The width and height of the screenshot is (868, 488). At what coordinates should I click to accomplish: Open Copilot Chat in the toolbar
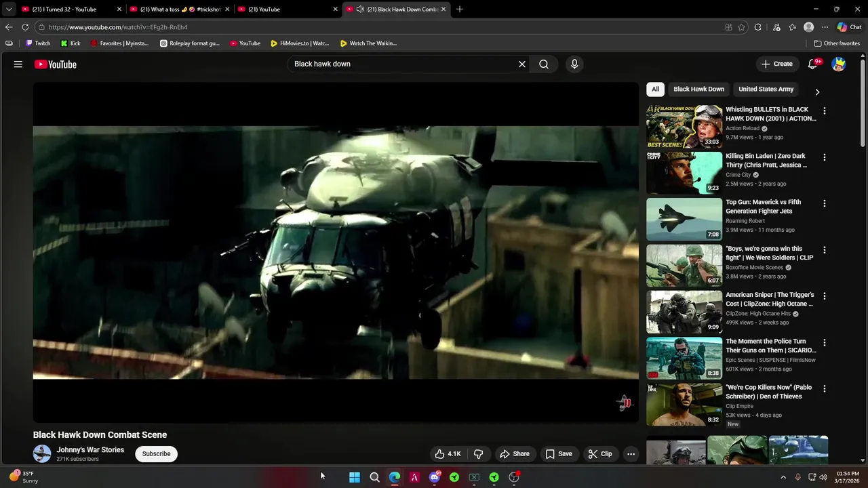849,27
